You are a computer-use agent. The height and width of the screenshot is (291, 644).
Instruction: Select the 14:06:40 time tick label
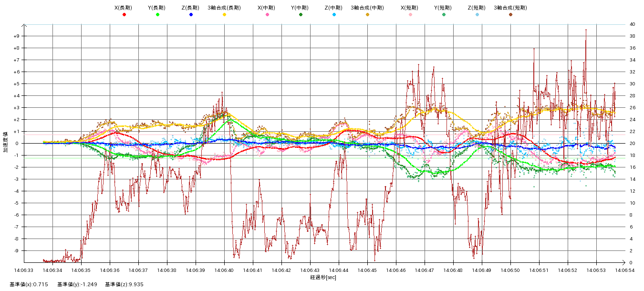(224, 270)
